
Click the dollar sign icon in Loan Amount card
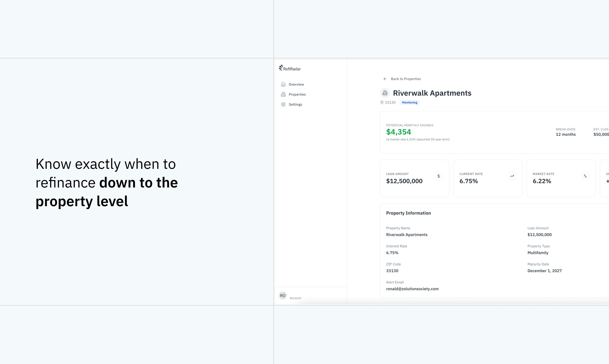(439, 176)
